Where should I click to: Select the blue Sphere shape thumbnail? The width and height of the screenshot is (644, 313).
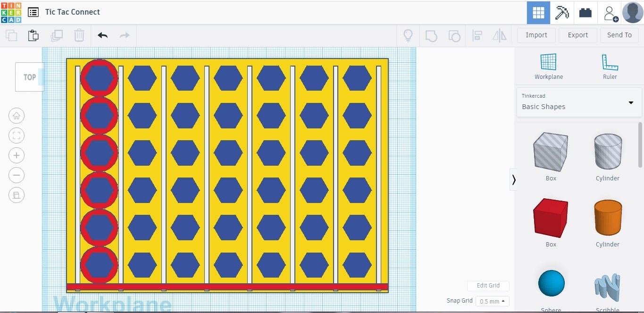[550, 283]
